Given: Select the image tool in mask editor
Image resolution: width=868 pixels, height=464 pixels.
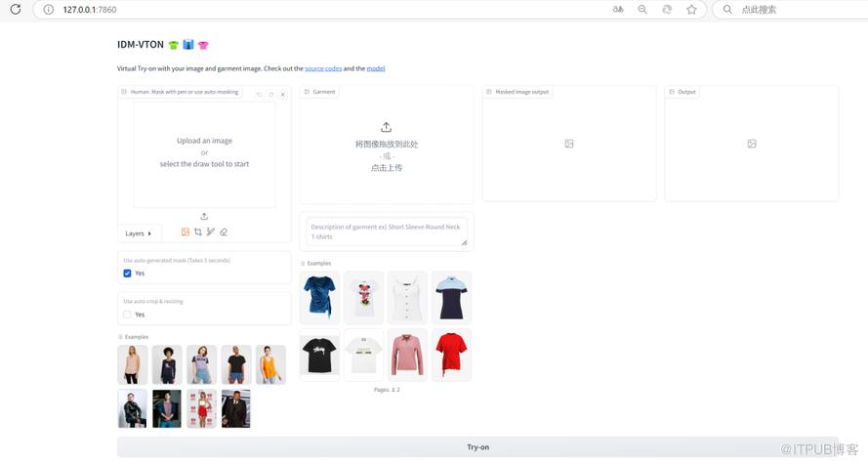Looking at the screenshot, I should (x=186, y=232).
